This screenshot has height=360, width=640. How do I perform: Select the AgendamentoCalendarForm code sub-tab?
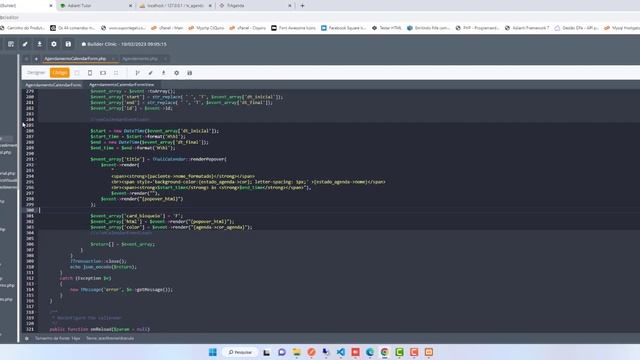coord(53,85)
